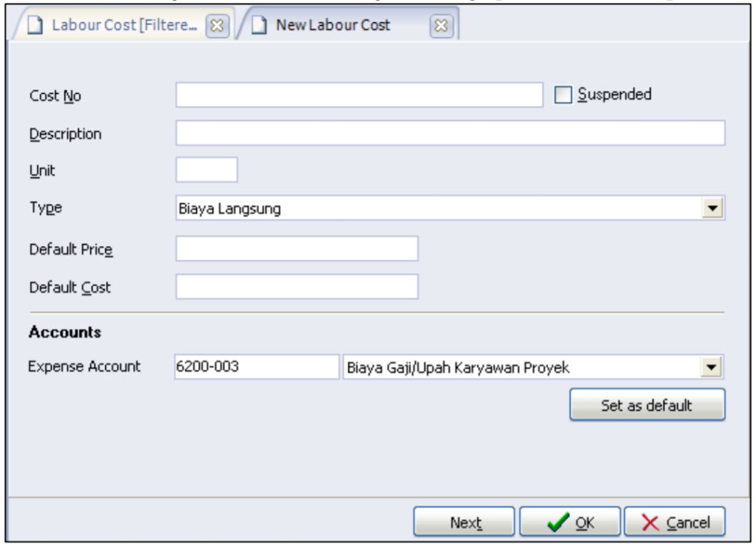Focus the Cost No input field
This screenshot has height=554, width=756.
(359, 94)
